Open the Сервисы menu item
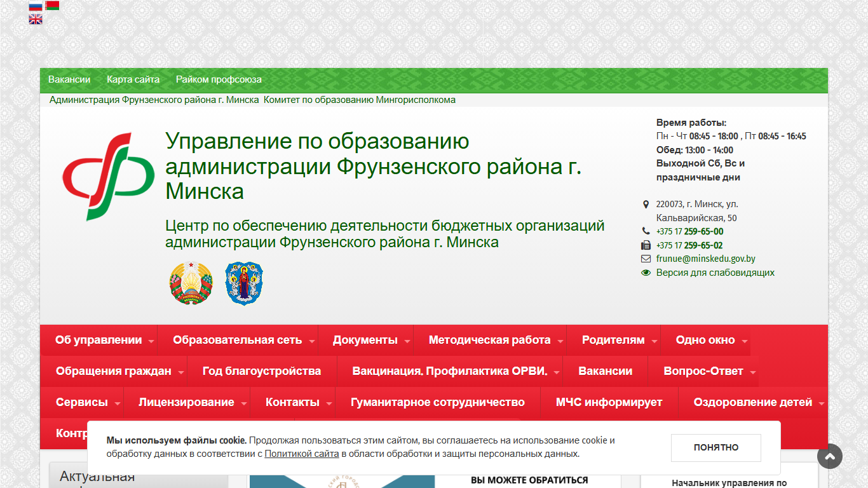Image resolution: width=868 pixels, height=488 pixels. (x=82, y=402)
